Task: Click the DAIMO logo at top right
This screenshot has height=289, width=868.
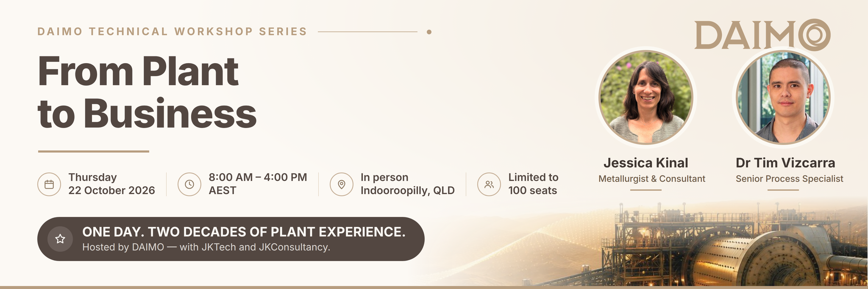Action: pos(762,35)
